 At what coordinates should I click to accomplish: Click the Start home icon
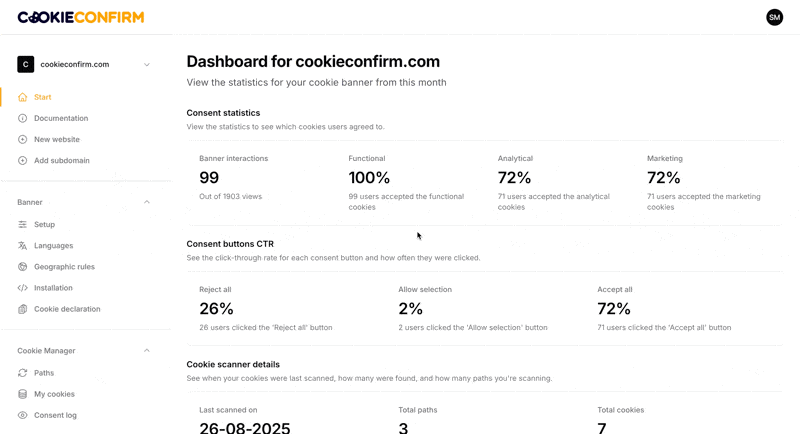[22, 97]
